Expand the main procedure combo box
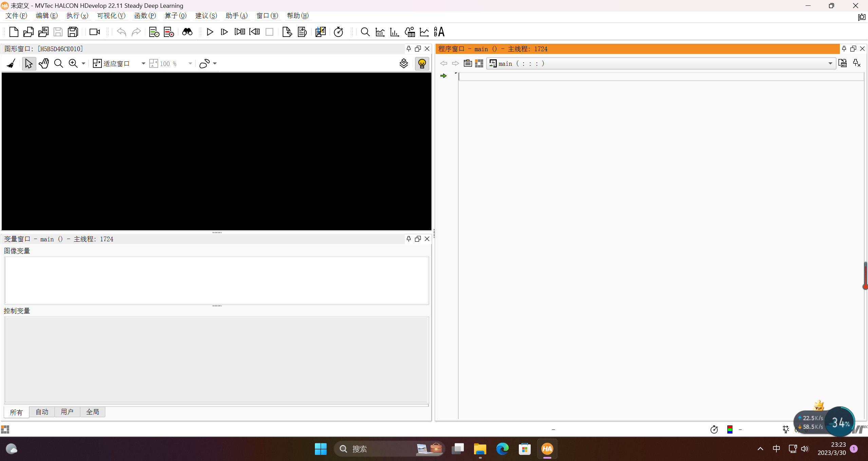The image size is (868, 461). pos(830,63)
